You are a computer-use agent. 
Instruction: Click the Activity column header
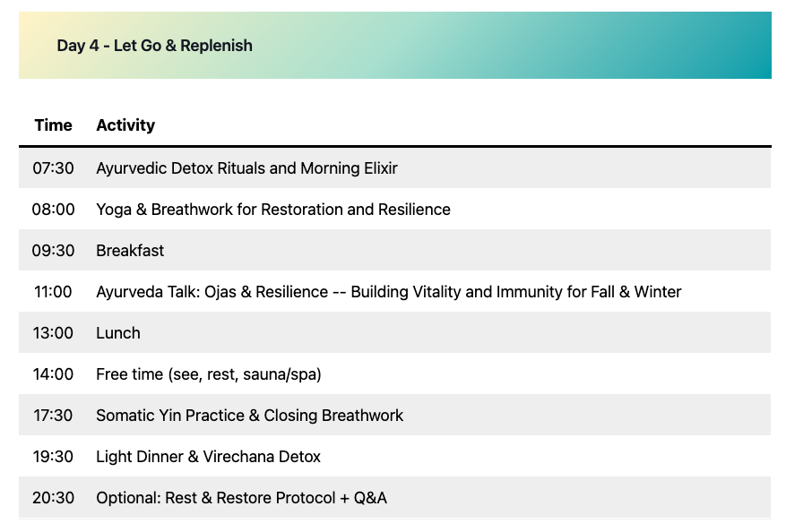(125, 125)
